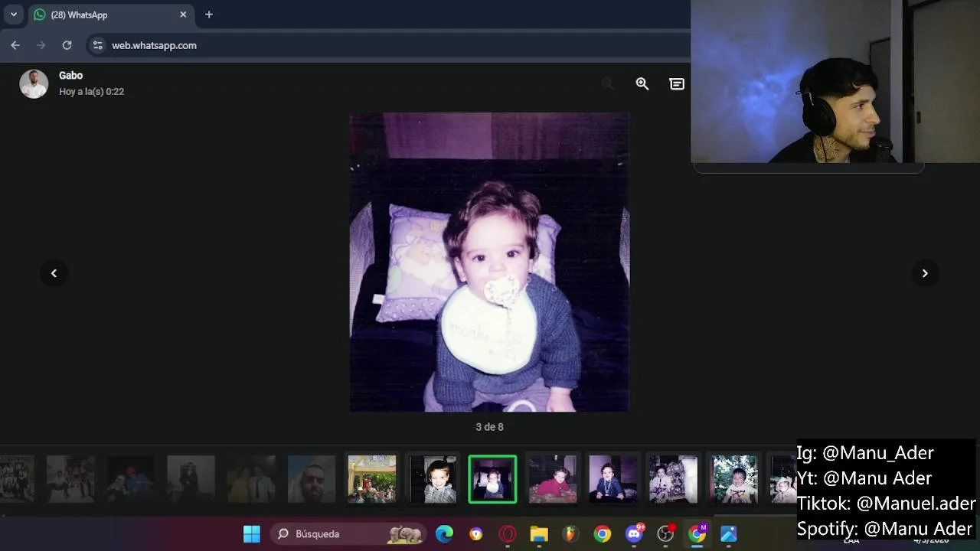Image resolution: width=980 pixels, height=551 pixels.
Task: Open dimmed thumbnail of person in white
Action: (x=191, y=479)
